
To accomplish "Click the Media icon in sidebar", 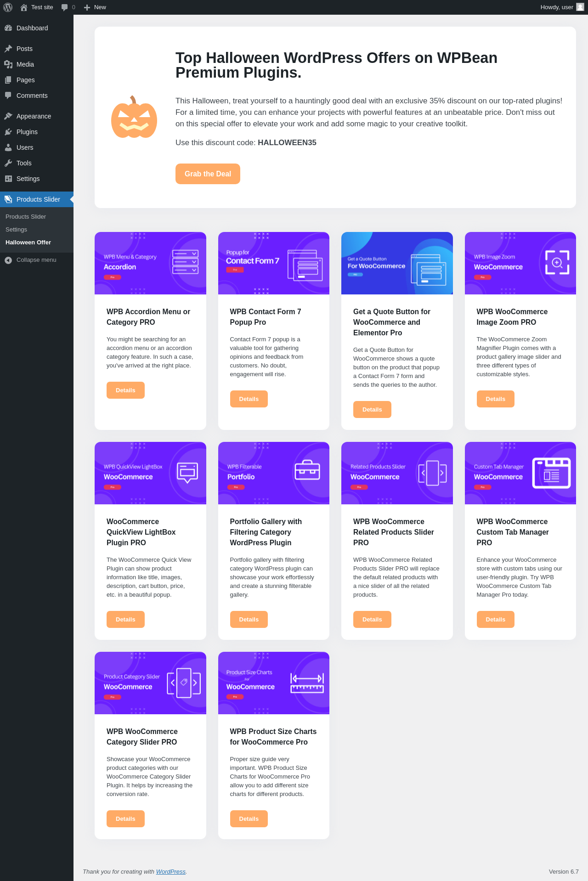I will pyautogui.click(x=8, y=64).
